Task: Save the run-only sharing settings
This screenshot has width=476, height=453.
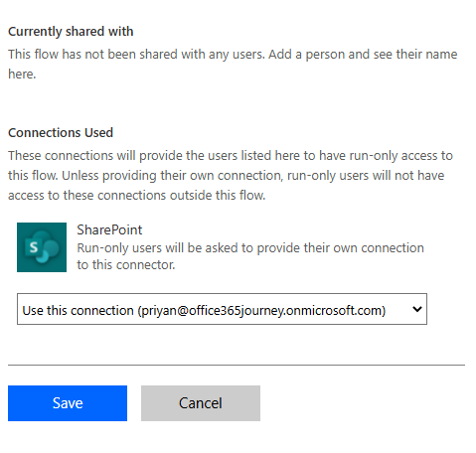Action: point(68,403)
